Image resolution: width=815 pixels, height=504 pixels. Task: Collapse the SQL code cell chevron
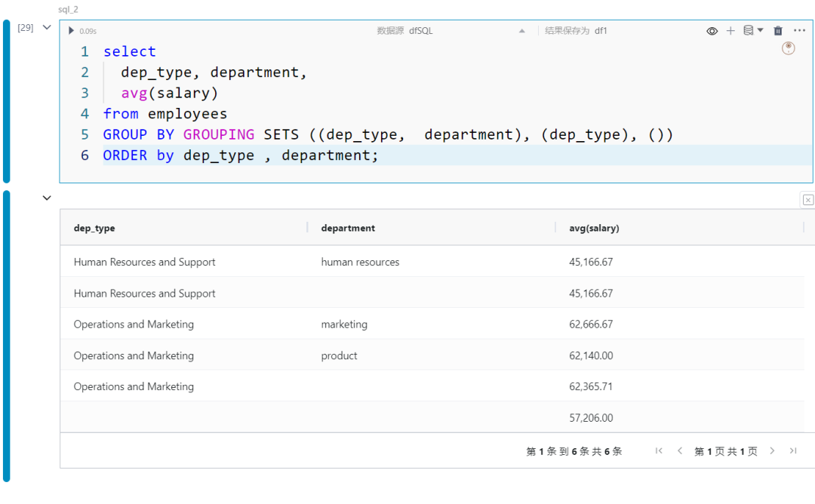(47, 28)
